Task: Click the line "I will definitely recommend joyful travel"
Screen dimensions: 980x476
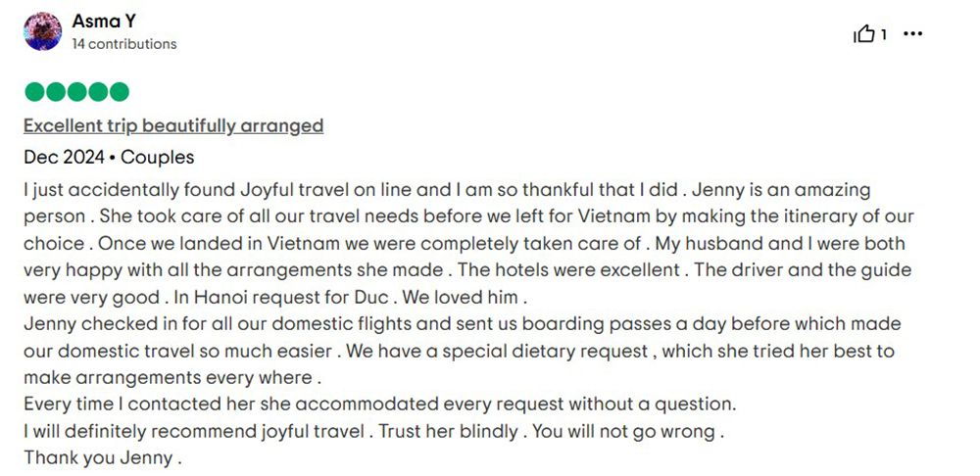Action: [194, 432]
